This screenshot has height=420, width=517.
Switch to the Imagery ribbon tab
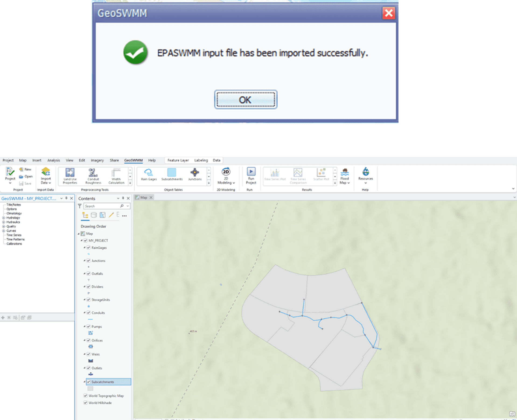coord(97,160)
